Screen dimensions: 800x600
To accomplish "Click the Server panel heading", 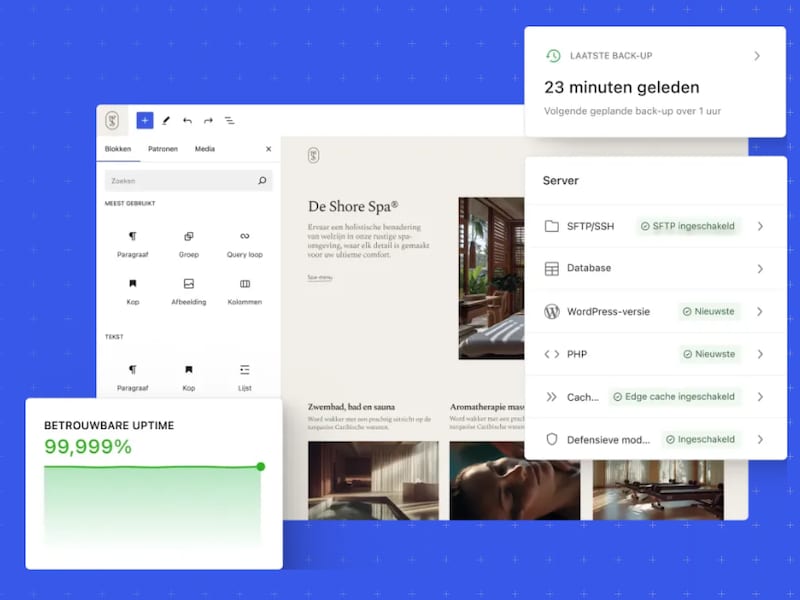I will click(561, 181).
